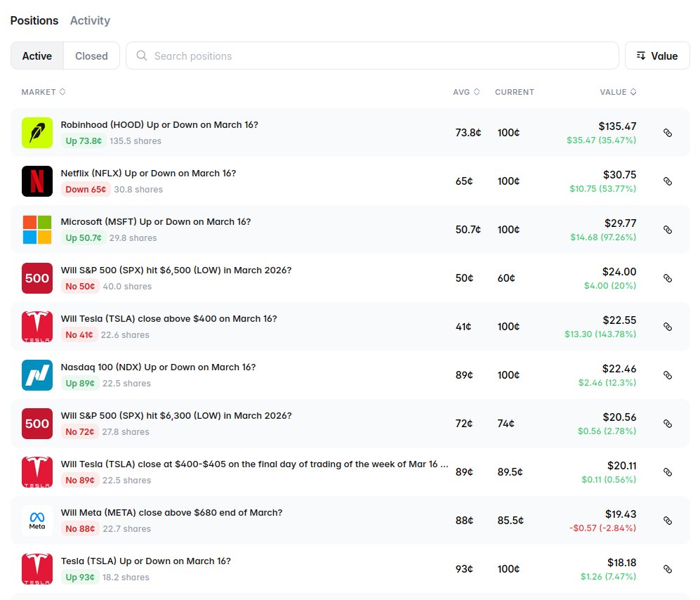Show Active positions

tap(37, 56)
